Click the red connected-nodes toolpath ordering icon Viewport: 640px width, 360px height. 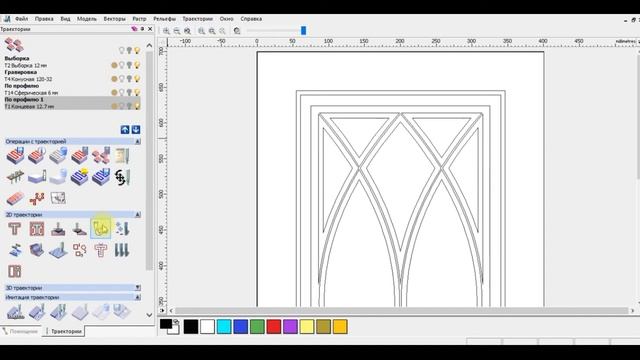coord(37,198)
